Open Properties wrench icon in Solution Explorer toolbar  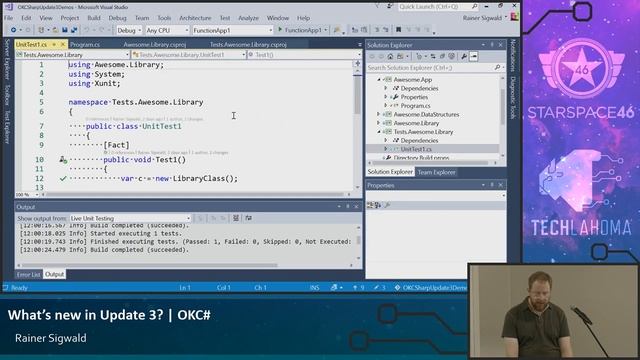coord(464,56)
